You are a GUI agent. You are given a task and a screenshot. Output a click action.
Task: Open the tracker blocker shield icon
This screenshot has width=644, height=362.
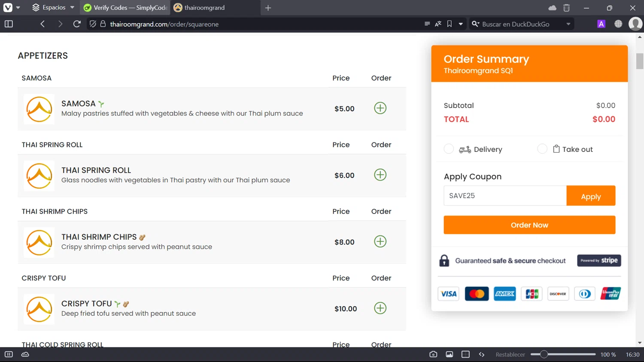click(93, 24)
